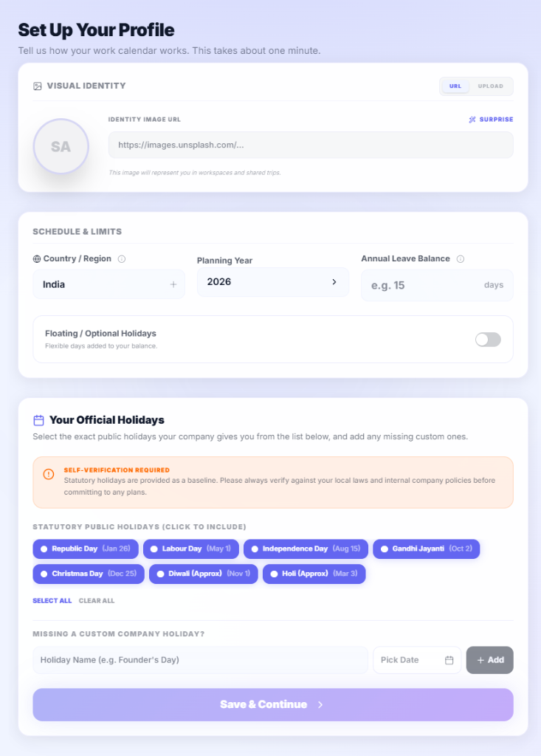Click the globe icon next to Country
Image resolution: width=541 pixels, height=756 pixels.
pyautogui.click(x=37, y=259)
